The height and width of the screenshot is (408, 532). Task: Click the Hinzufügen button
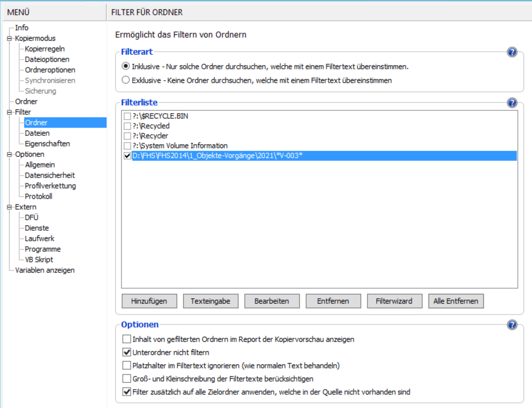click(149, 301)
